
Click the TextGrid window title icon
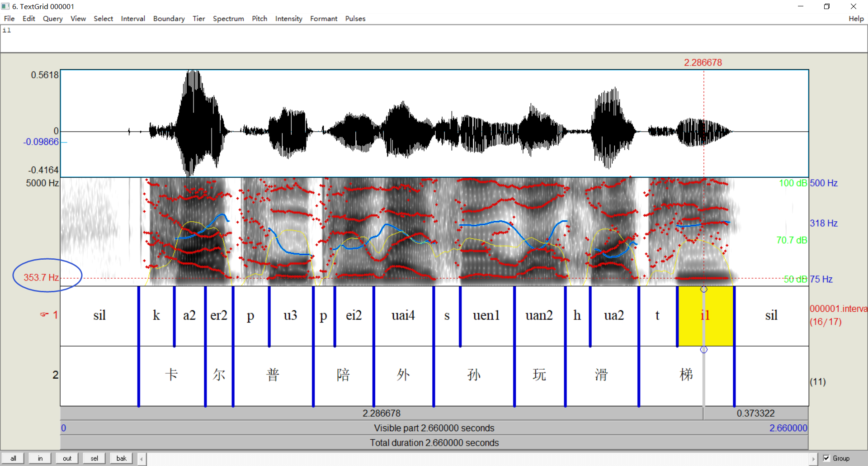coord(5,6)
